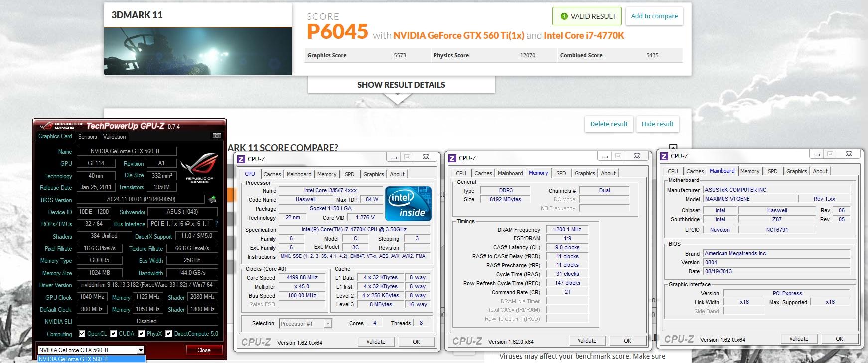Click the CPU-Z icon of the Memory tab window
868x363 pixels.
pos(452,158)
